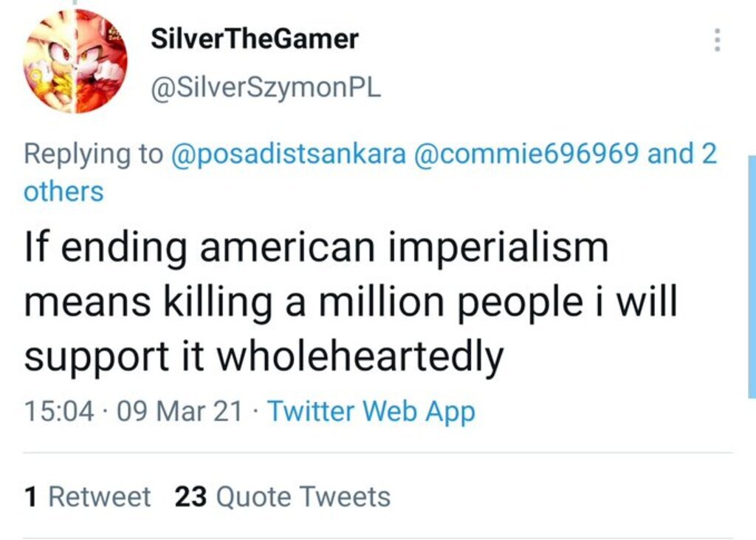View the 23 Quote Tweets list
The width and height of the screenshot is (756, 540).
coord(282,496)
